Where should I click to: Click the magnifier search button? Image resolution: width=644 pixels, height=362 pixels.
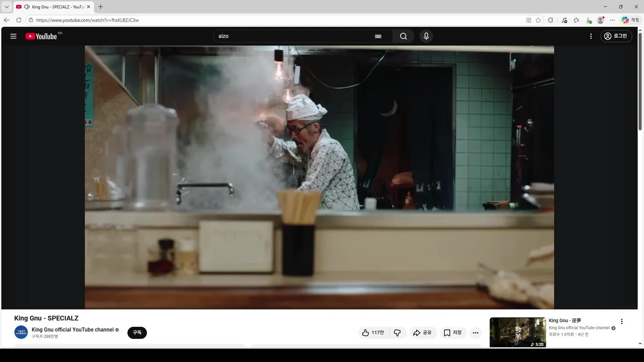coord(404,36)
